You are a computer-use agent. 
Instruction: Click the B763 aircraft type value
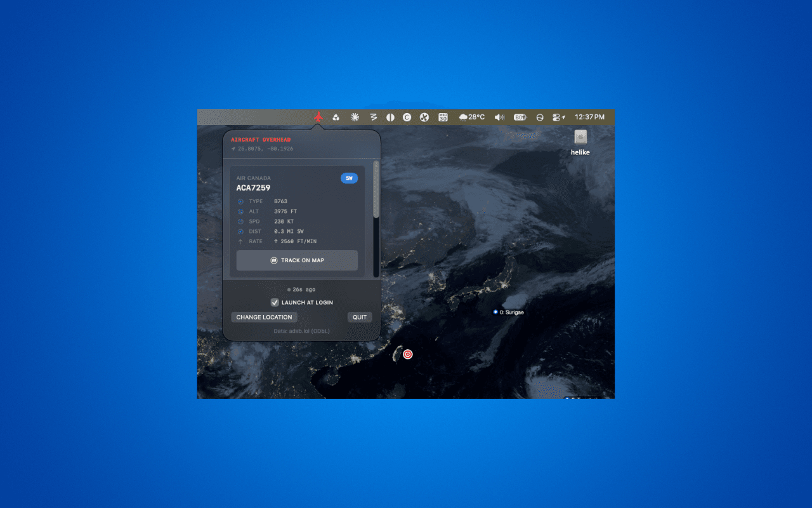tap(280, 201)
